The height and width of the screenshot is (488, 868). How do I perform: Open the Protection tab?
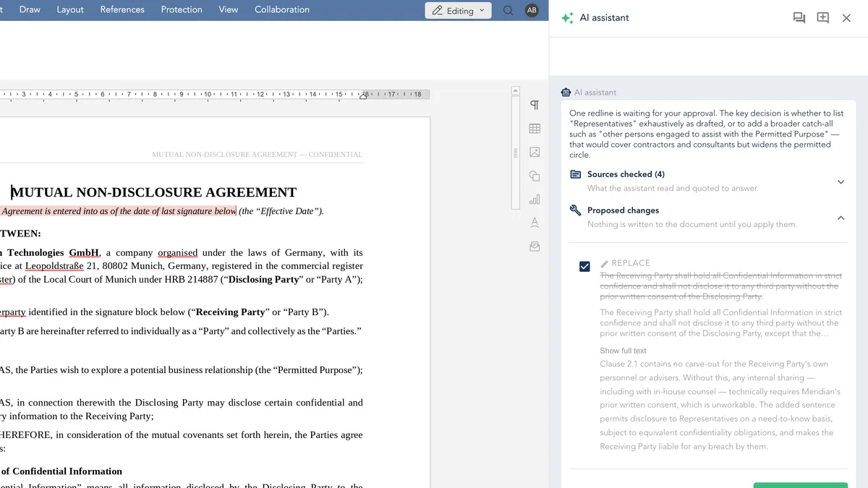pos(182,9)
